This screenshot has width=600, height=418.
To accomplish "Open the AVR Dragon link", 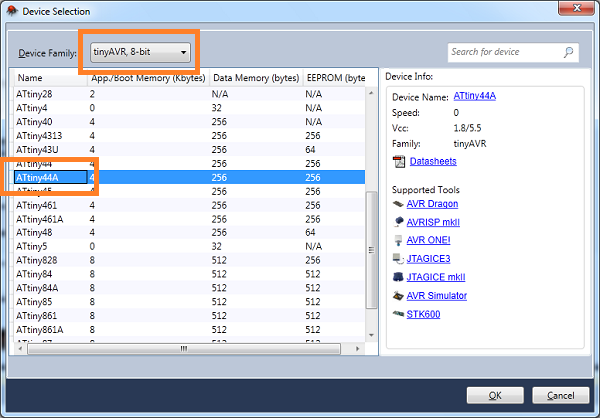I will click(432, 204).
